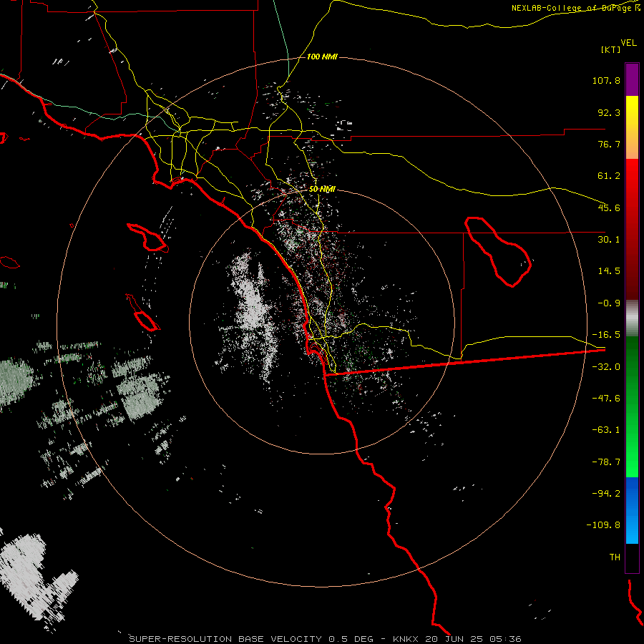Click the 14.5 velocity scale value
The width and height of the screenshot is (644, 644).
(x=609, y=271)
